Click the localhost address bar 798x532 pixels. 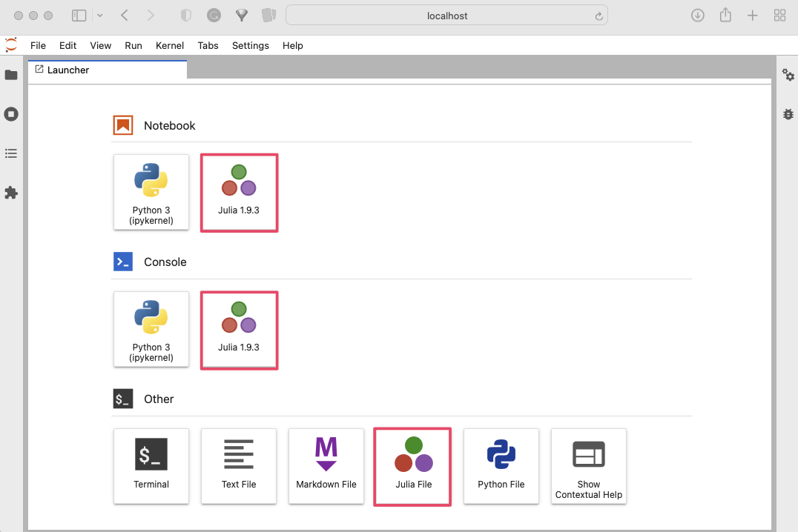tap(446, 16)
